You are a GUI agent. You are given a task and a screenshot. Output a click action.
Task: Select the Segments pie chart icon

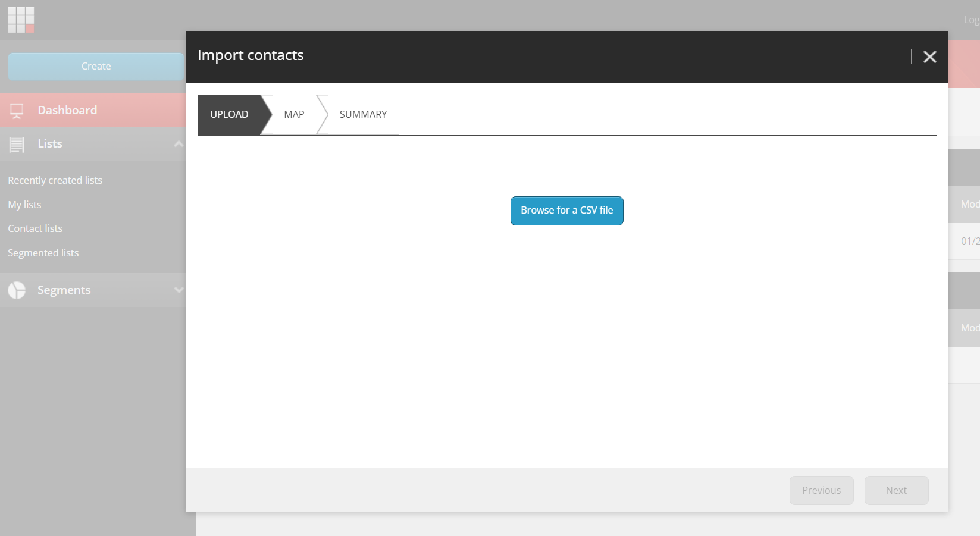coord(16,290)
